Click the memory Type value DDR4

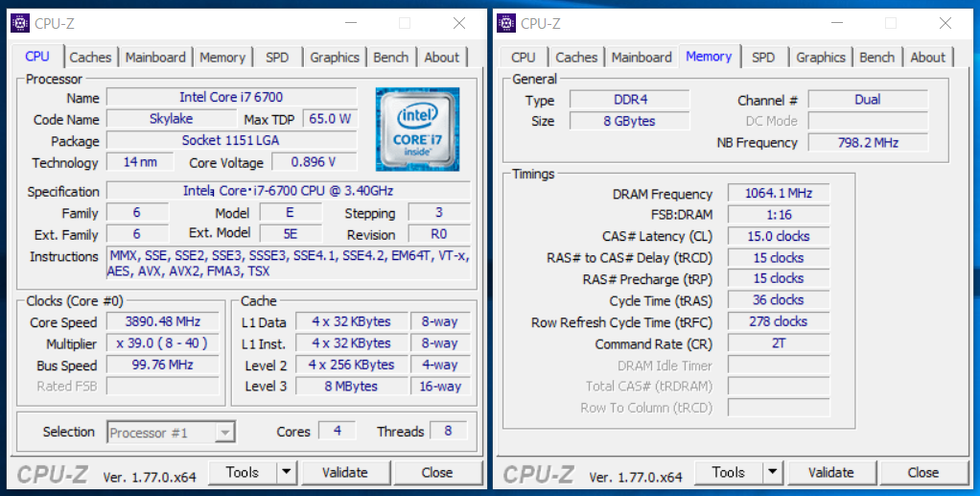(630, 100)
